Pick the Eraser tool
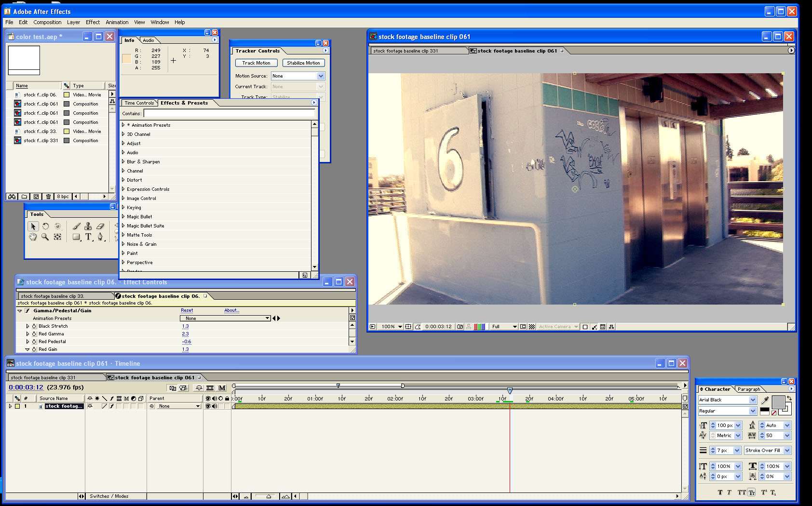Viewport: 812px width, 506px height. click(x=100, y=226)
